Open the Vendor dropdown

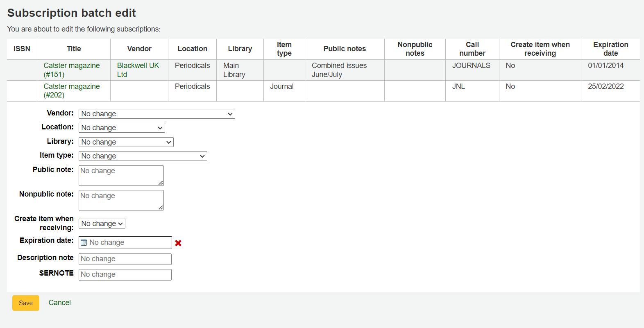pos(156,114)
